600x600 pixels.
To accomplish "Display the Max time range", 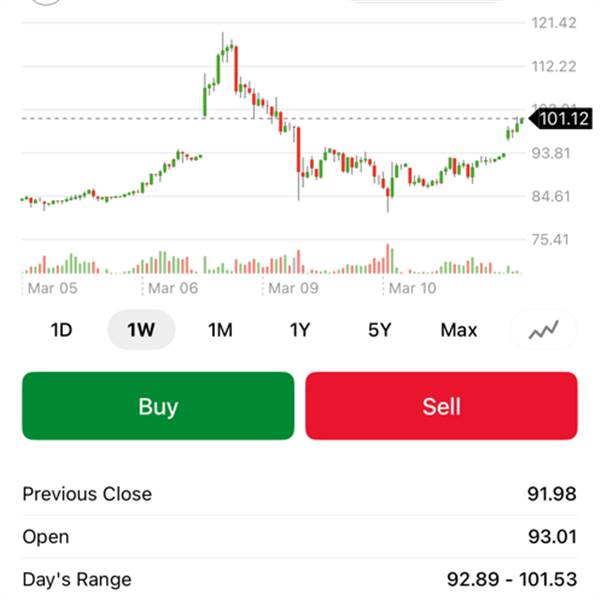I will coord(459,330).
